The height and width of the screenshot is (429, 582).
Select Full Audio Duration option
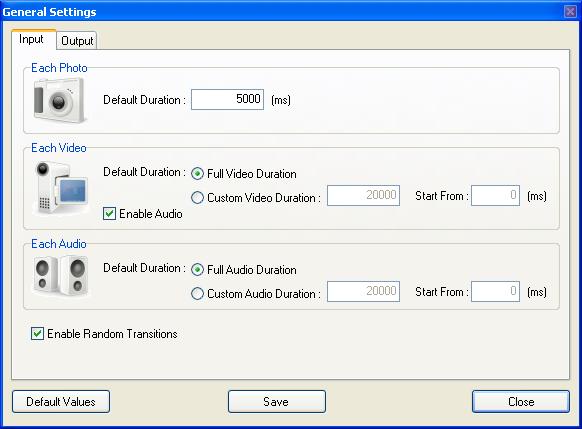[x=197, y=270]
